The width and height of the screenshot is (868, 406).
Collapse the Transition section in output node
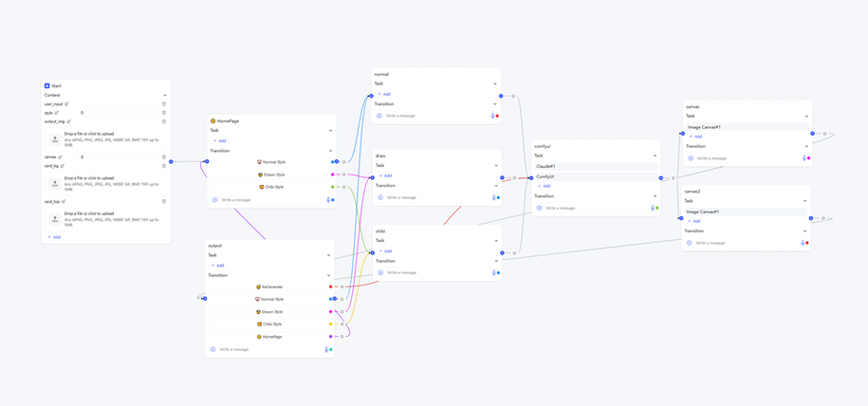[329, 275]
